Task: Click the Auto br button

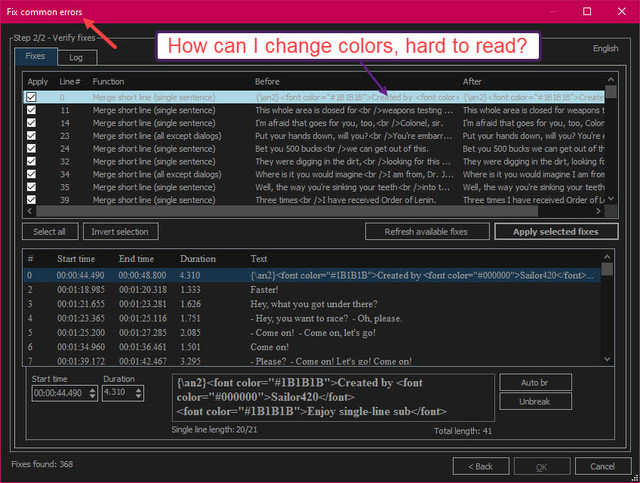Action: coord(535,383)
